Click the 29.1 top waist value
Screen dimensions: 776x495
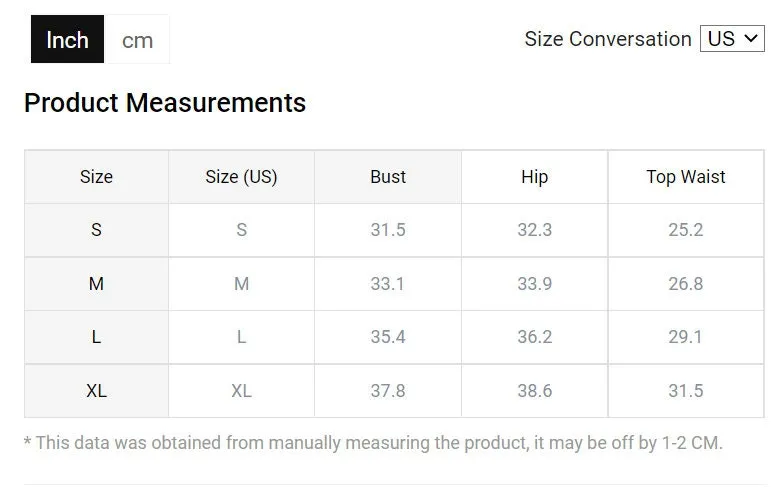pos(685,337)
